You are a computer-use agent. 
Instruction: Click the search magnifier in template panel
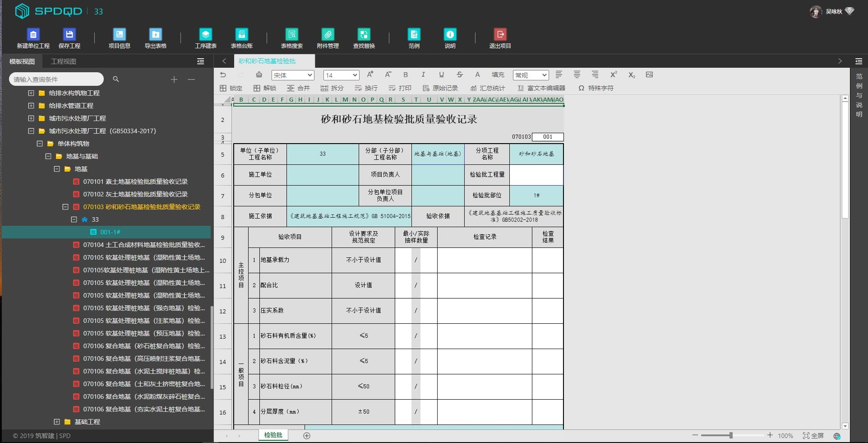tap(116, 79)
